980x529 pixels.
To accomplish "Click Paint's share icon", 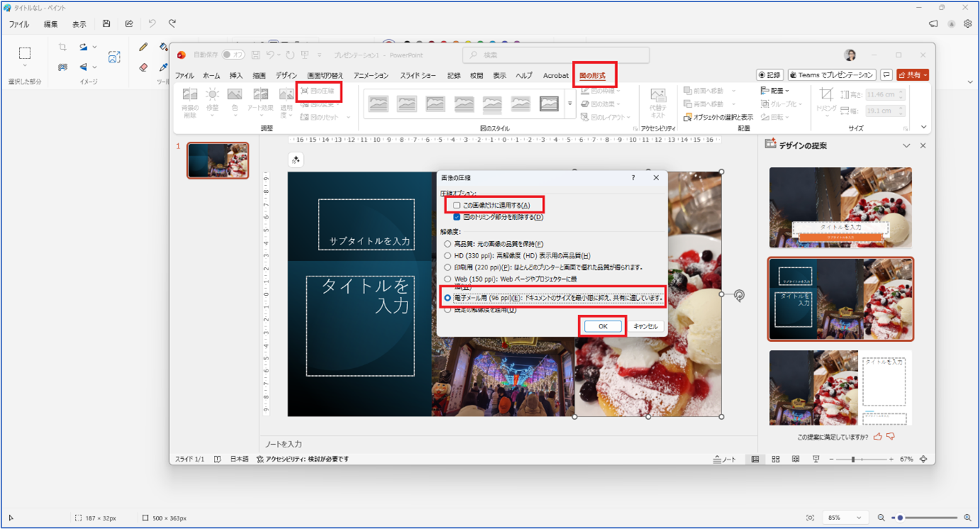I will pyautogui.click(x=129, y=24).
